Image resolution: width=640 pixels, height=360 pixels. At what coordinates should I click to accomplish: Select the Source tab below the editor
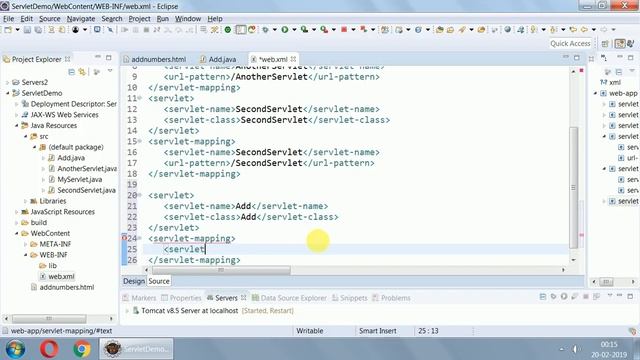(159, 281)
